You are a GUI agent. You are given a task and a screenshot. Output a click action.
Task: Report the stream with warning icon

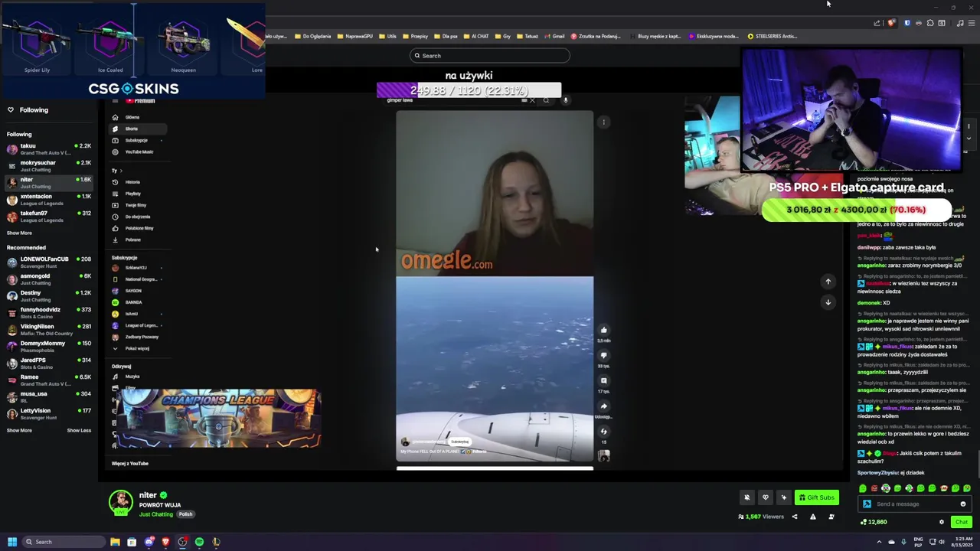812,517
